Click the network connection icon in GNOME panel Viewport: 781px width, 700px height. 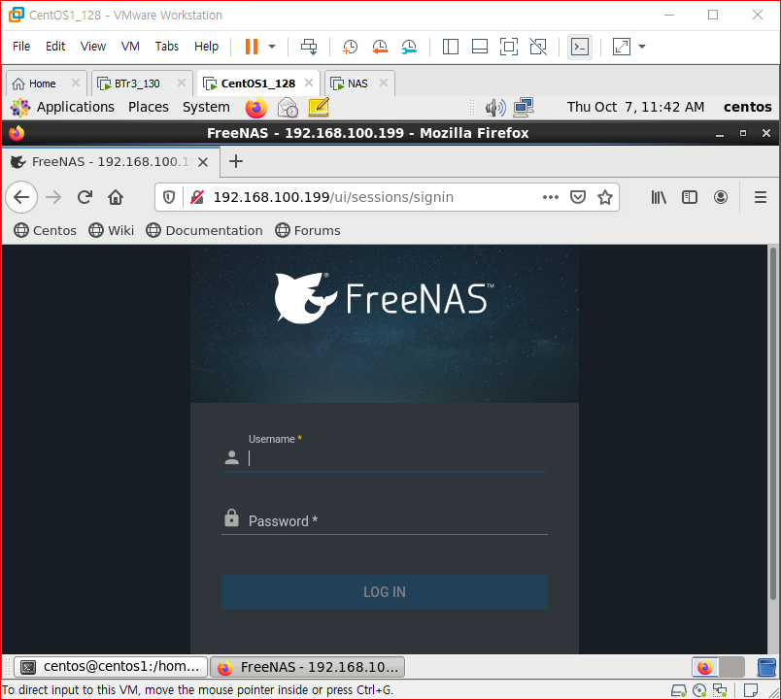click(x=524, y=108)
